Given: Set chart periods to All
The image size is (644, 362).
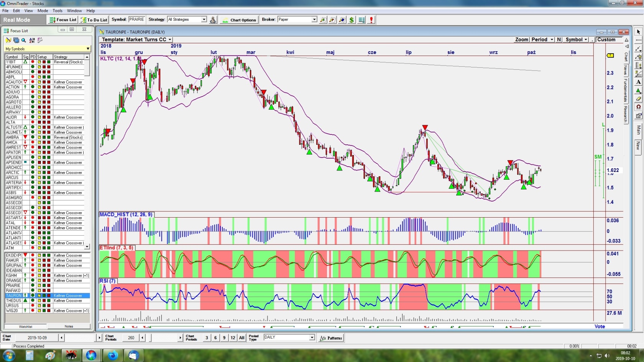Looking at the screenshot, I should tap(242, 338).
